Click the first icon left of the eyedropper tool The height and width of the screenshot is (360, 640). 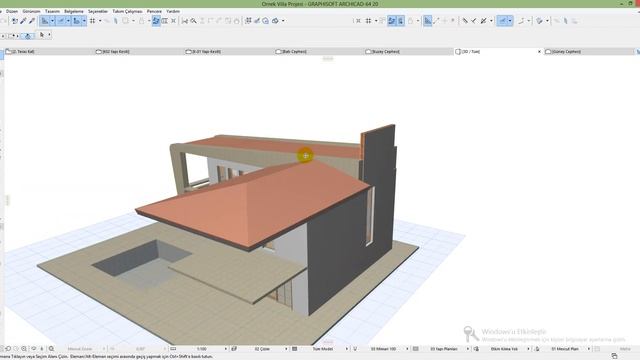click(x=15, y=21)
